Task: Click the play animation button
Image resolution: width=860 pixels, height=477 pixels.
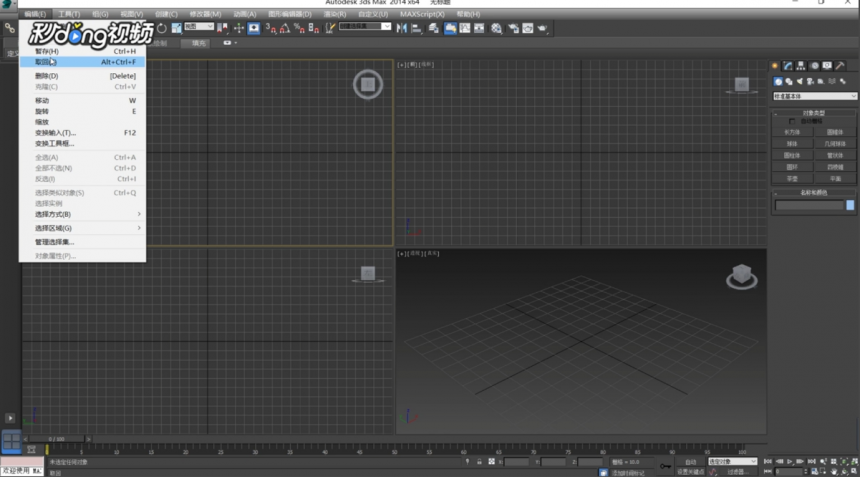Action: (790, 462)
